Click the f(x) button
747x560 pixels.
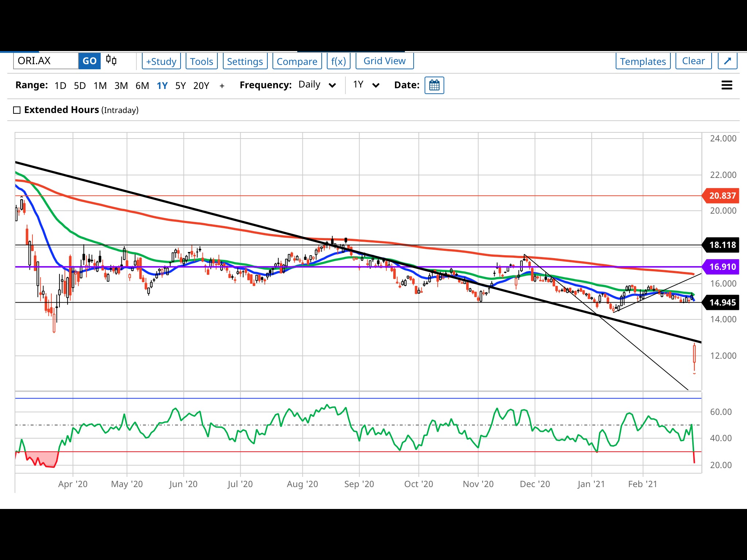338,61
